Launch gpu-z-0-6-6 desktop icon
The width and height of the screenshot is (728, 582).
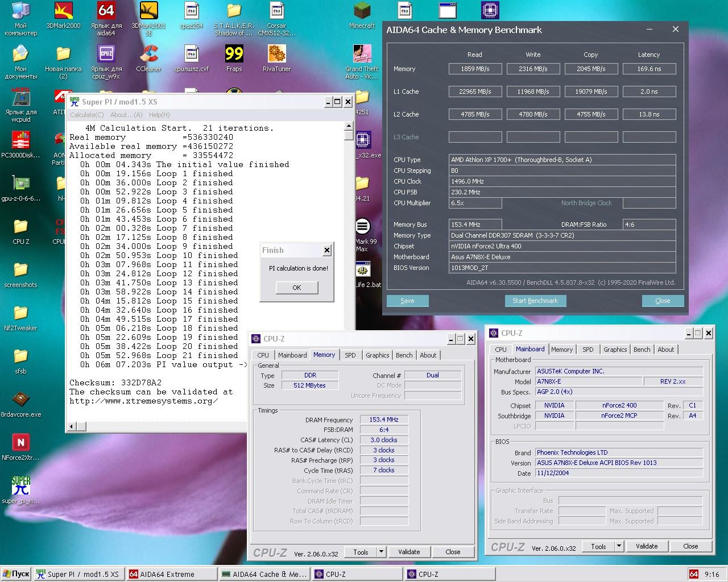tap(21, 188)
